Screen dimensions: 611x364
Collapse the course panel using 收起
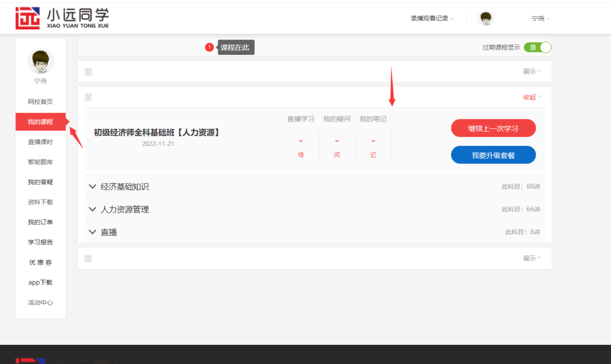pos(532,97)
